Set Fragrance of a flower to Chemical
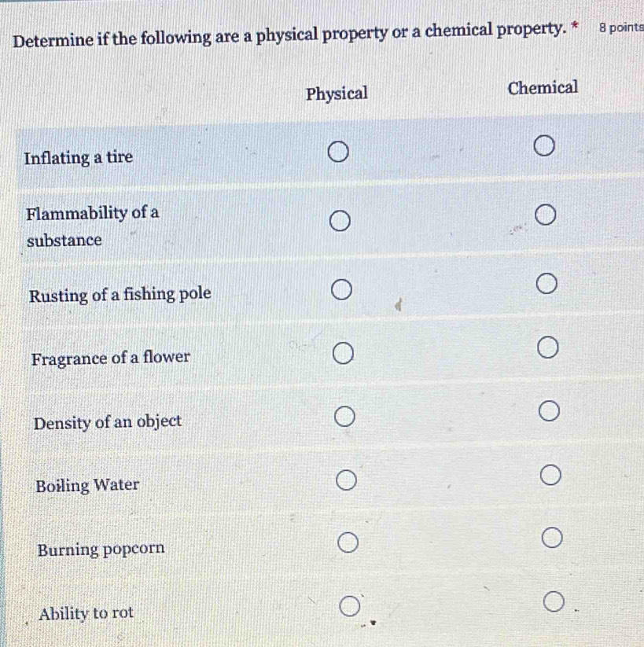Viewport: 644px width, 647px height. [x=548, y=347]
